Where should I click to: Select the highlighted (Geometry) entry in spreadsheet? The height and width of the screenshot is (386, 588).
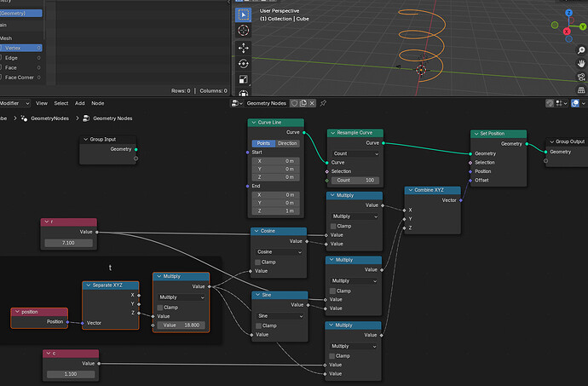point(21,13)
